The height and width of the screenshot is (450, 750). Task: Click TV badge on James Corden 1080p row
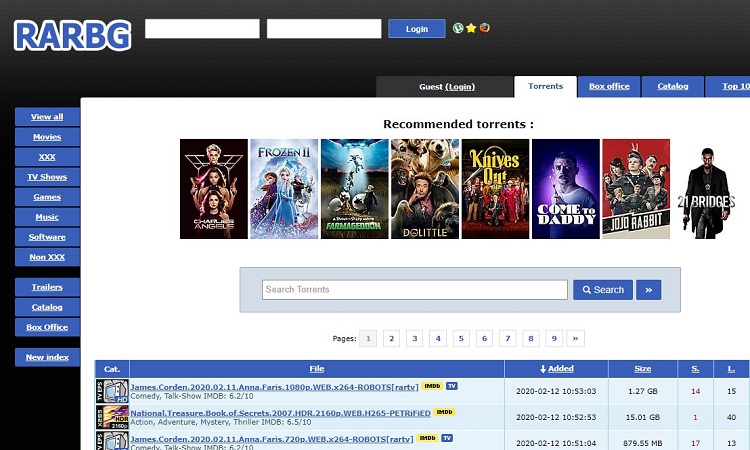pos(451,385)
